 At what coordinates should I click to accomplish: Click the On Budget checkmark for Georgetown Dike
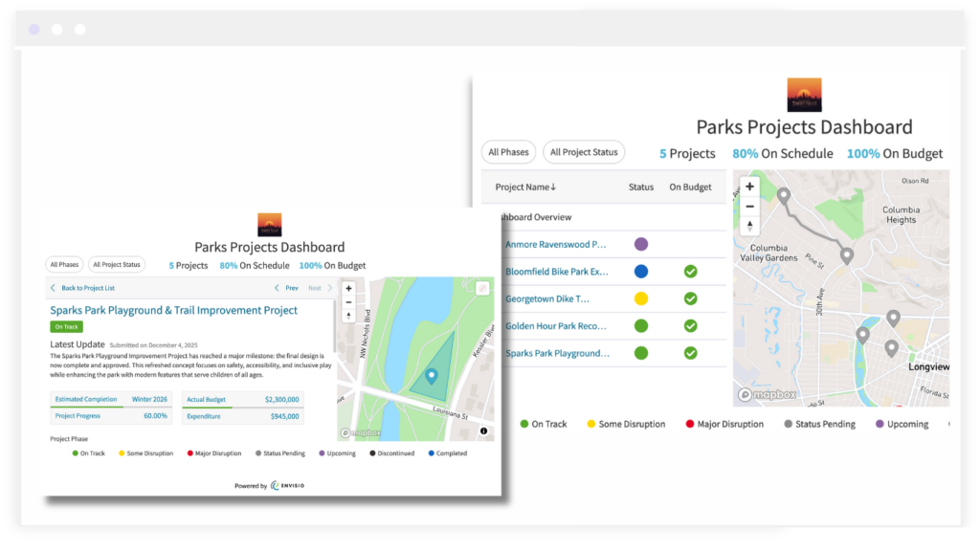point(690,298)
